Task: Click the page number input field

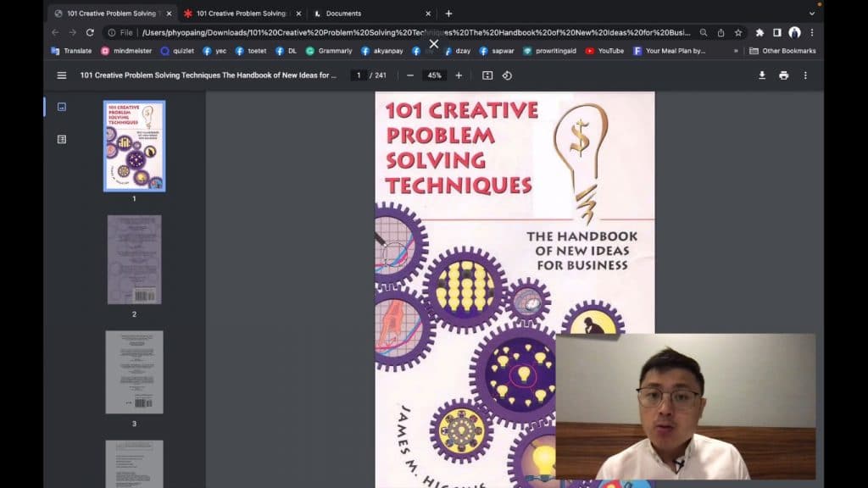Action: [x=359, y=75]
